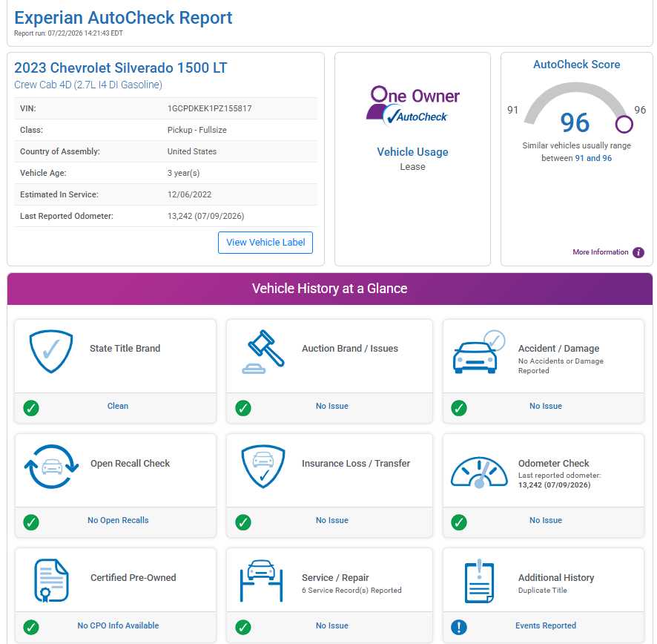Click the green check beside No CPO Info Available

(31, 627)
